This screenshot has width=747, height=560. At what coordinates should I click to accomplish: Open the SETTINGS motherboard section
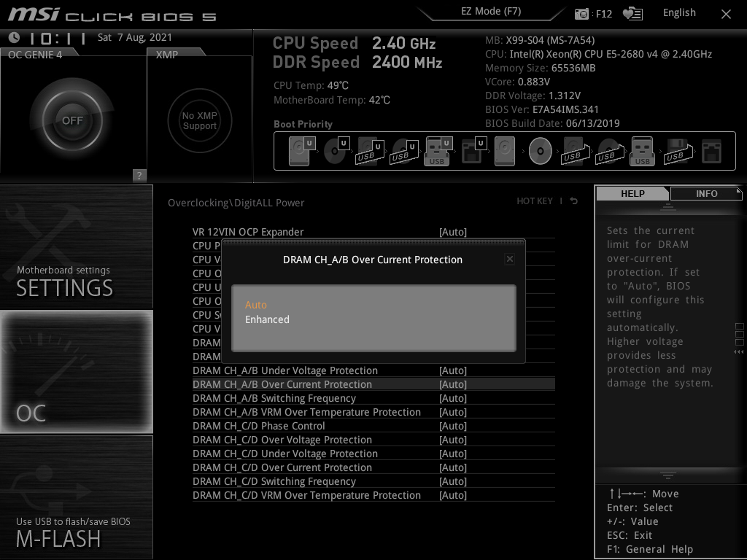76,246
